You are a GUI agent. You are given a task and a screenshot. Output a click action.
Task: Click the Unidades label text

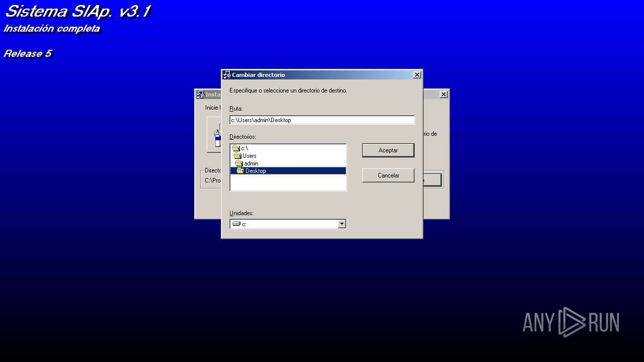[x=242, y=213]
